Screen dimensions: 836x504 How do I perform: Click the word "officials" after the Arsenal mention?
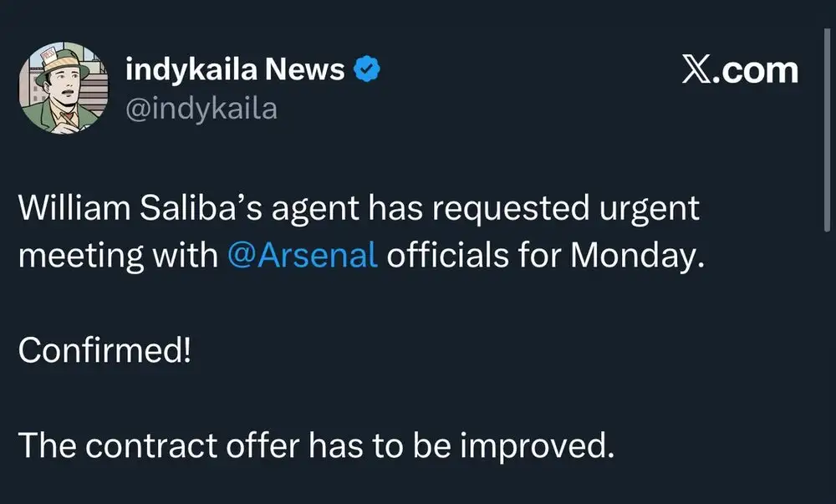441,255
